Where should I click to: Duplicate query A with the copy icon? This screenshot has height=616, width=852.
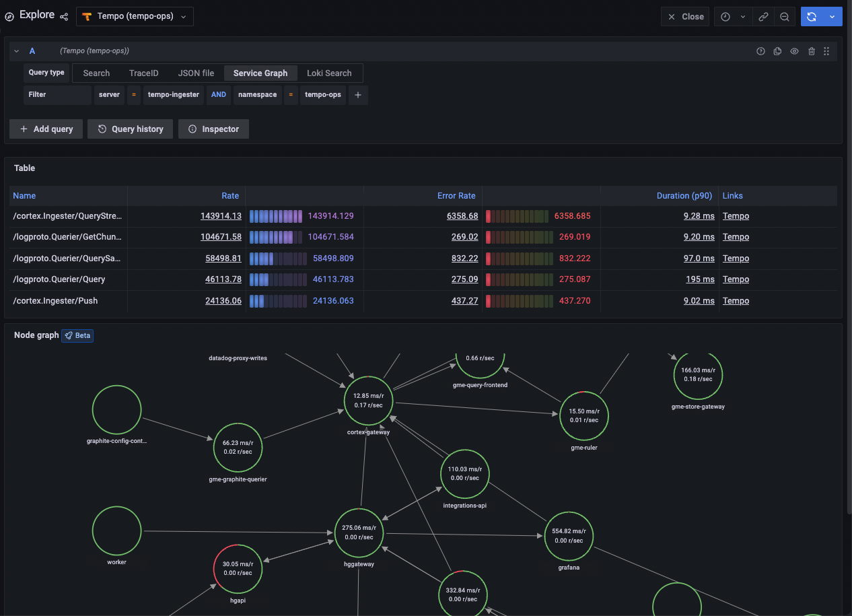click(x=777, y=50)
